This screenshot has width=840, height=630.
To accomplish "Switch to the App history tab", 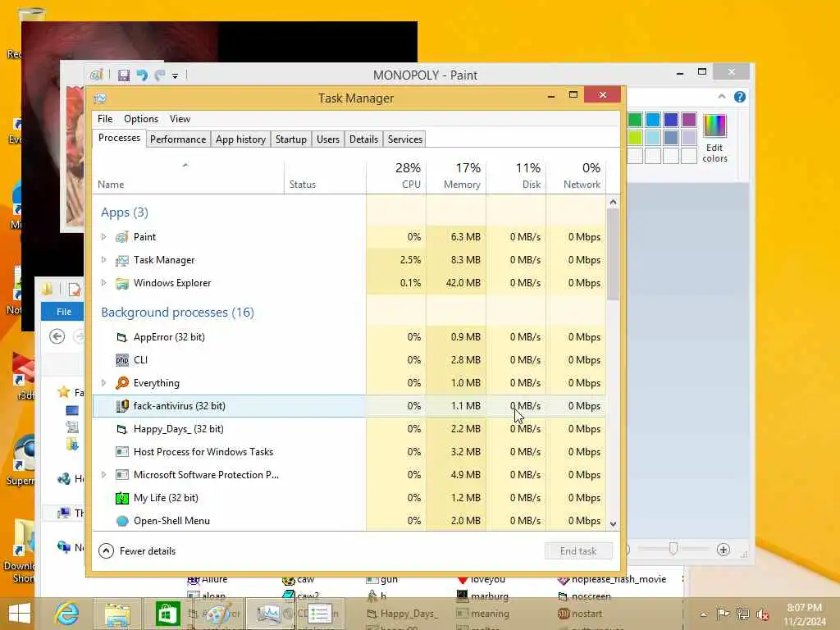I will pyautogui.click(x=240, y=139).
